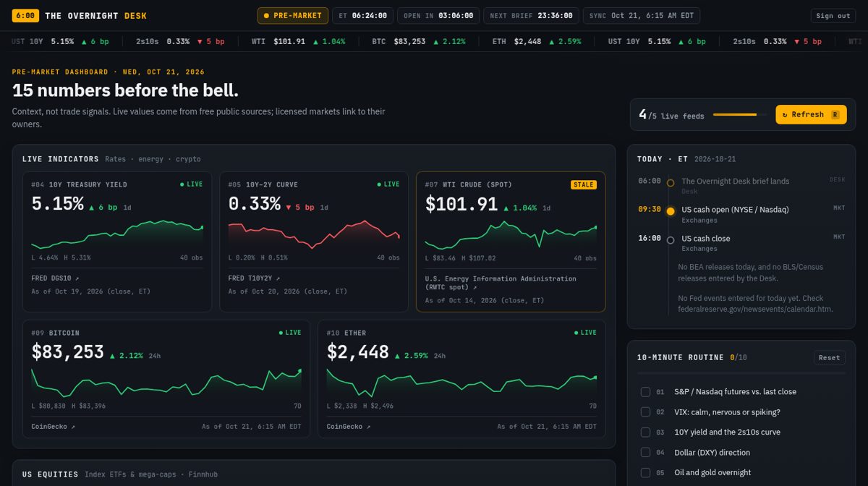The image size is (868, 486).
Task: Click the L $80,830 Bitcoin low label
Action: [48, 406]
